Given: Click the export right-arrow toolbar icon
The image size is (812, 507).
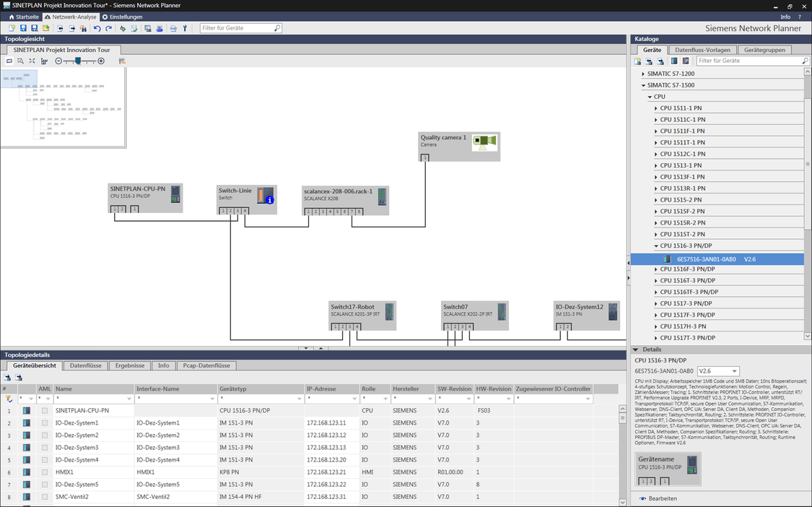Looking at the screenshot, I should pos(71,28).
